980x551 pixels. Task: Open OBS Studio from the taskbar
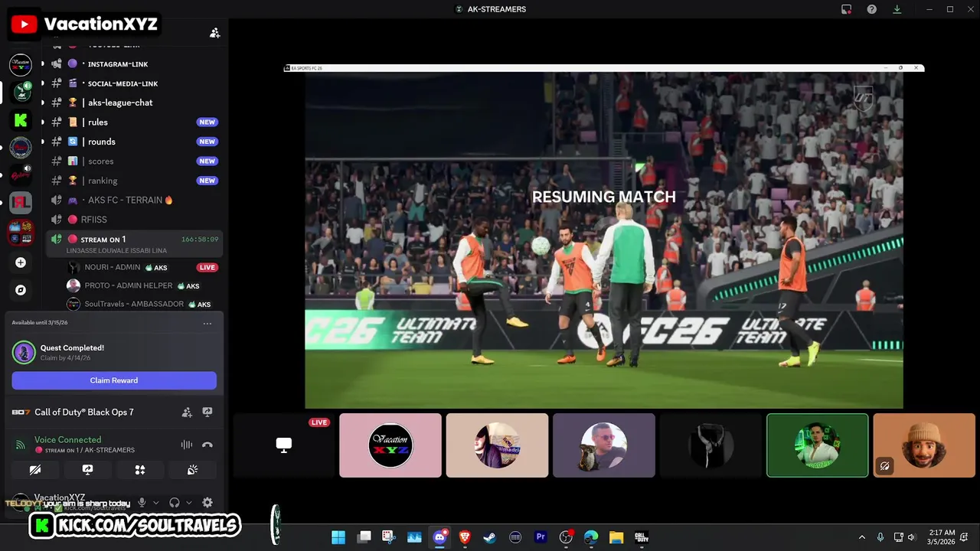point(566,537)
